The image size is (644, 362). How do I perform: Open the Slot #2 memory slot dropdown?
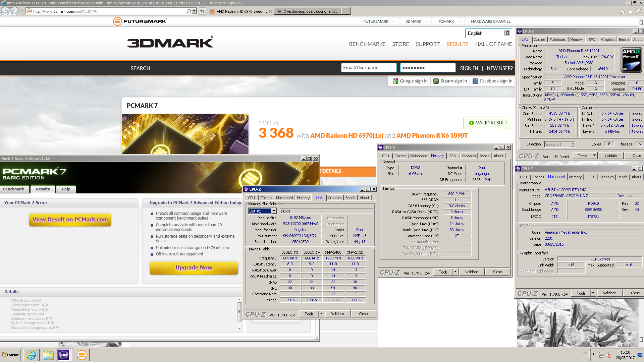274,211
